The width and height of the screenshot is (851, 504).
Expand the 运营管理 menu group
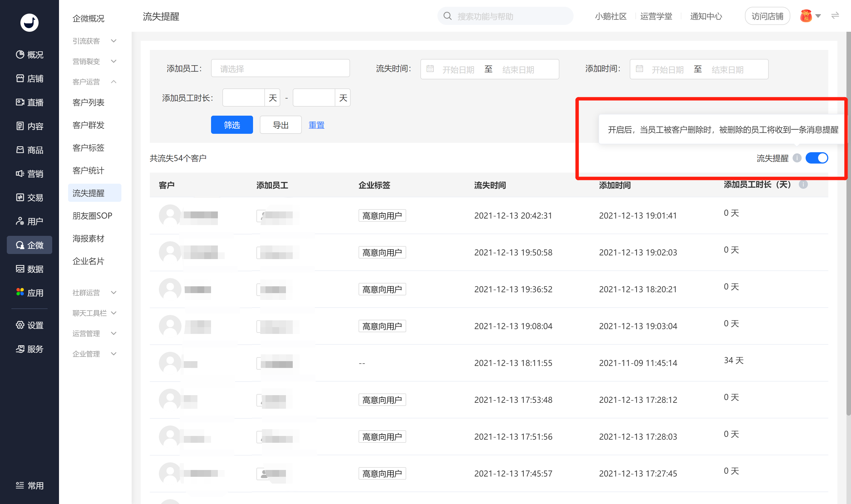(x=94, y=333)
